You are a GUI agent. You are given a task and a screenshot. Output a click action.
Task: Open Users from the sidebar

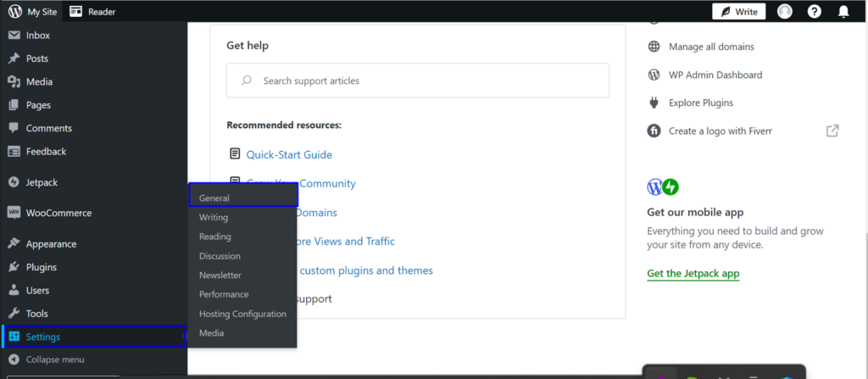pos(37,290)
